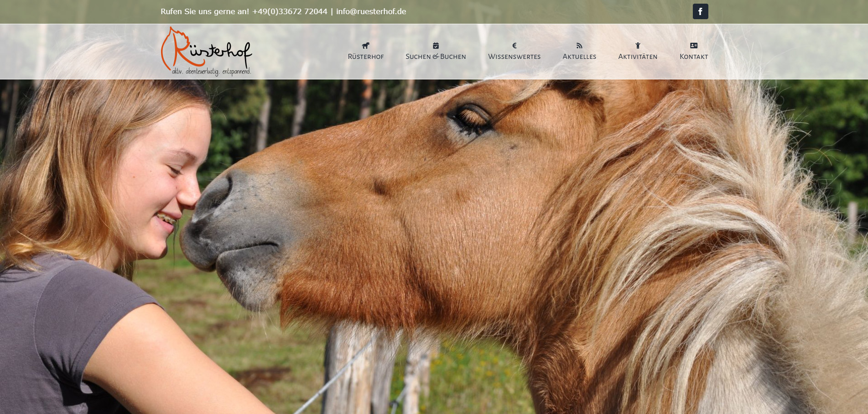Image resolution: width=868 pixels, height=414 pixels.
Task: Select the Aktuelles menu label
Action: point(579,57)
